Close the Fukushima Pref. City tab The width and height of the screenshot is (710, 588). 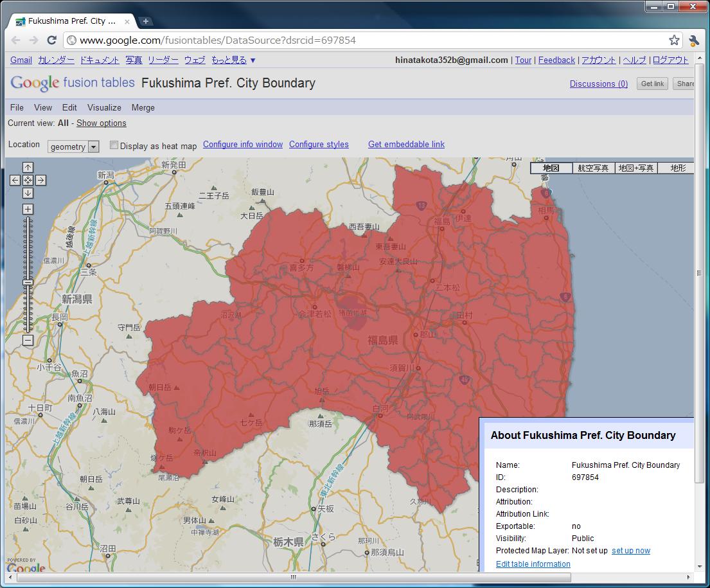pos(127,21)
